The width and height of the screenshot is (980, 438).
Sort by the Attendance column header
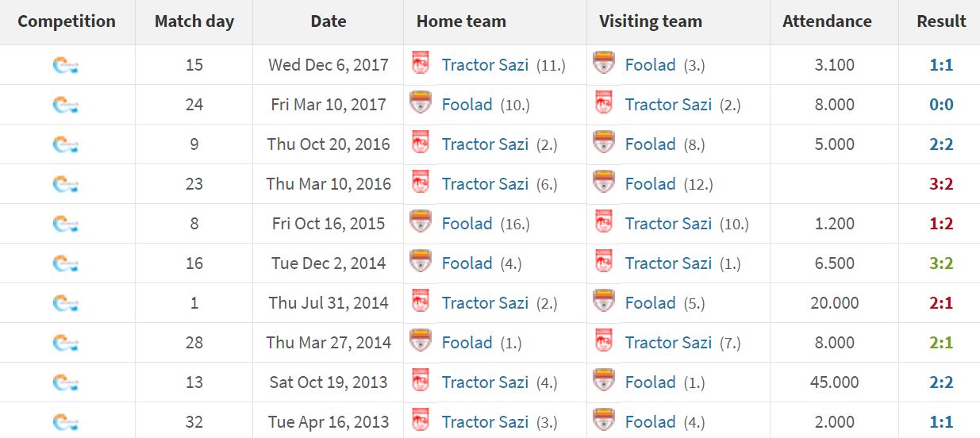point(827,21)
